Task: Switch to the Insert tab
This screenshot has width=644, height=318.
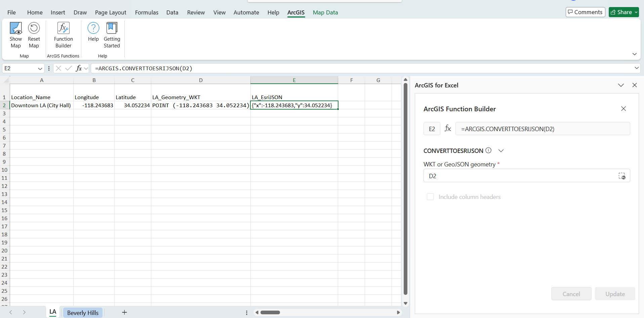Action: click(58, 12)
